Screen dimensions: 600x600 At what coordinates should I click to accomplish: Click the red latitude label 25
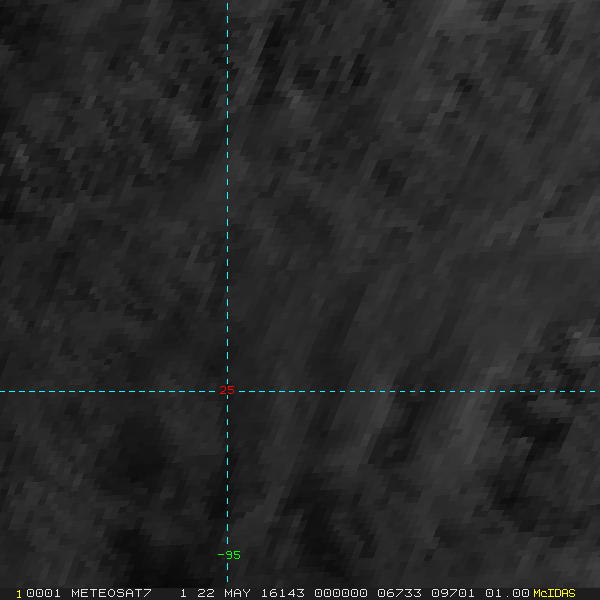pyautogui.click(x=227, y=390)
